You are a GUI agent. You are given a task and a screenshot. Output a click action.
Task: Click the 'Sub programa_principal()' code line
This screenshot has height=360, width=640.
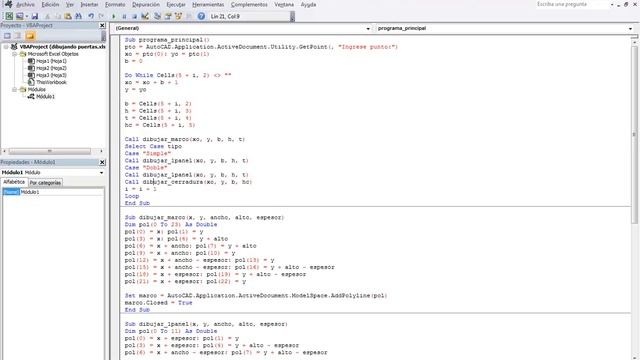(167, 40)
